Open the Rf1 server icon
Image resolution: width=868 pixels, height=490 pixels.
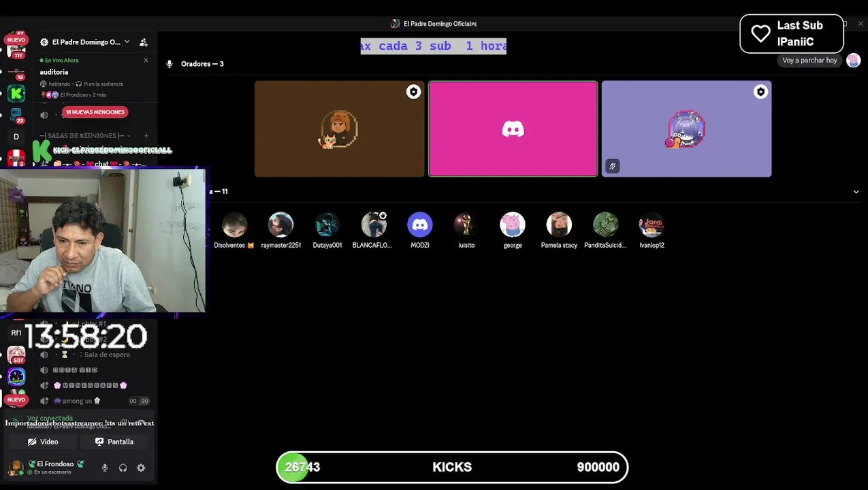(x=16, y=333)
